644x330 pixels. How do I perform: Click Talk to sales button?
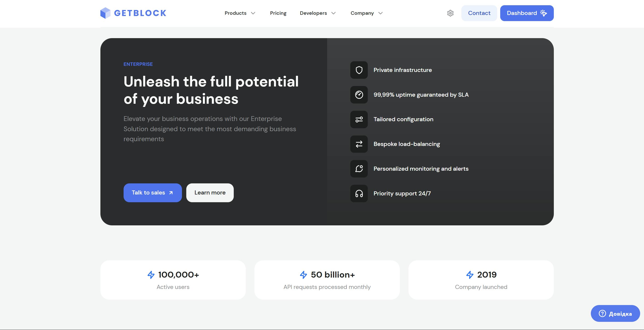coord(152,193)
